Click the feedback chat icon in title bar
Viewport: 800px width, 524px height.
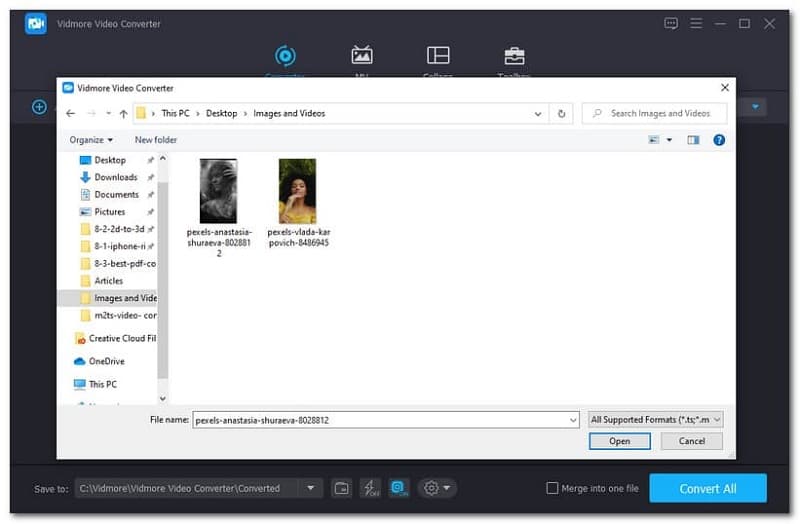coord(671,23)
